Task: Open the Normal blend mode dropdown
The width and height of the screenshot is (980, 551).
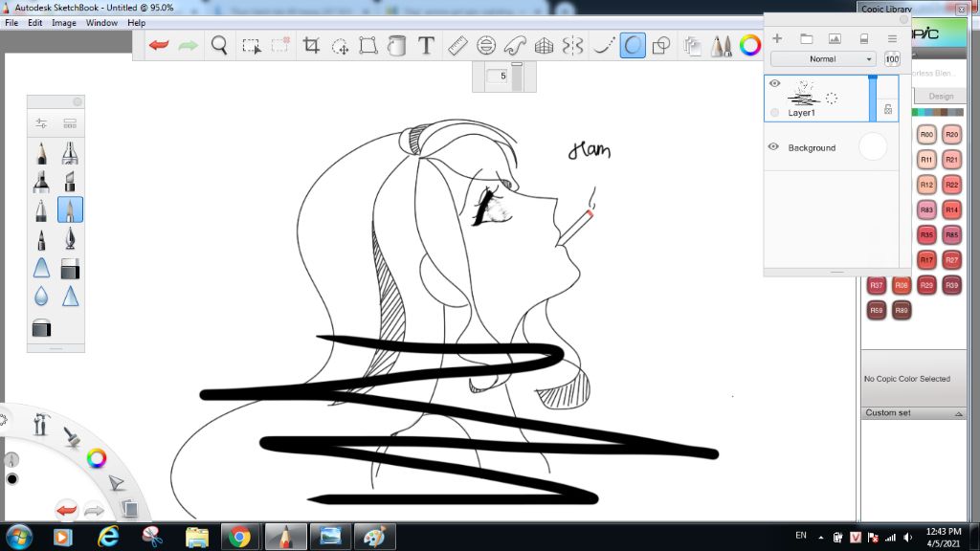Action: pos(822,58)
